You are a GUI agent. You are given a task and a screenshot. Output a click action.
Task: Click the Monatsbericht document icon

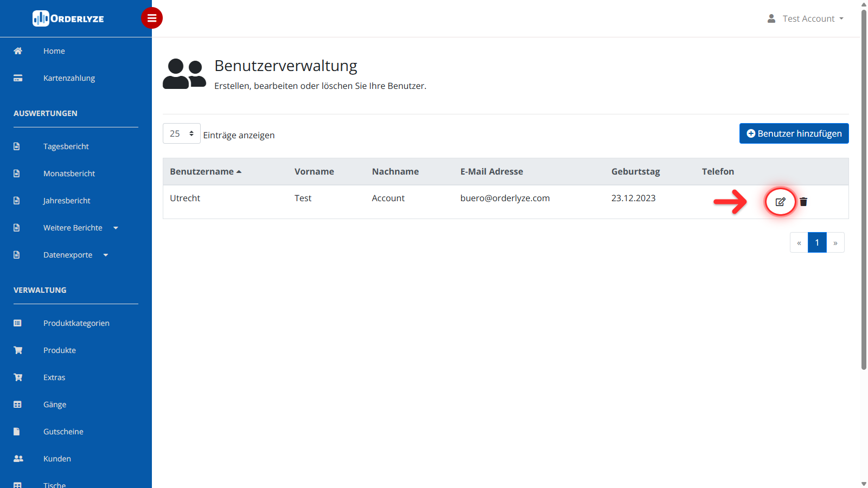[x=17, y=174]
